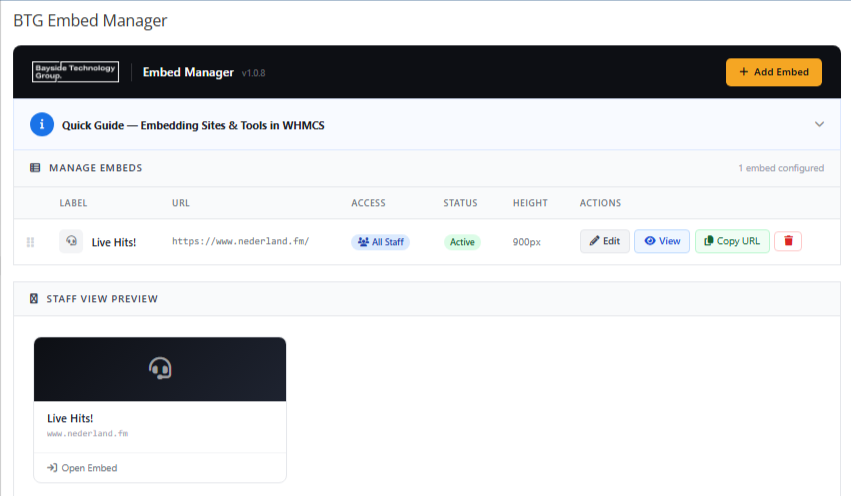Click the STATUS column header
The image size is (851, 496).
(x=460, y=203)
